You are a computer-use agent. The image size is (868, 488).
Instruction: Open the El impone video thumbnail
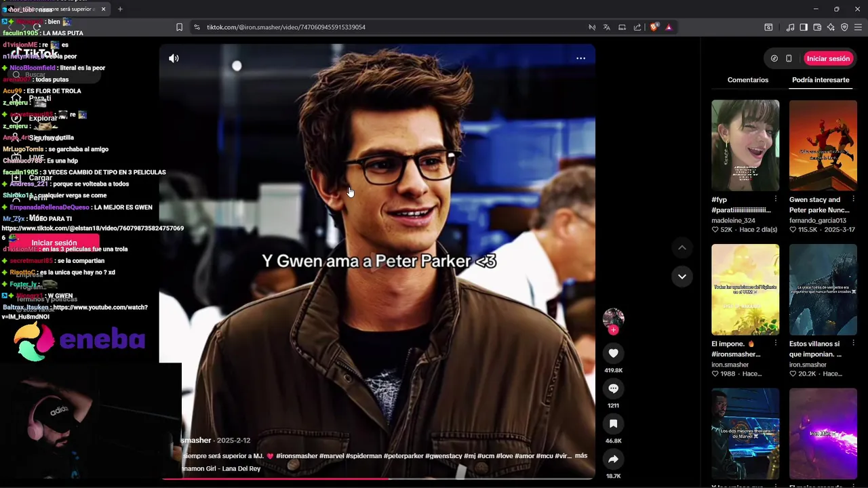click(745, 289)
